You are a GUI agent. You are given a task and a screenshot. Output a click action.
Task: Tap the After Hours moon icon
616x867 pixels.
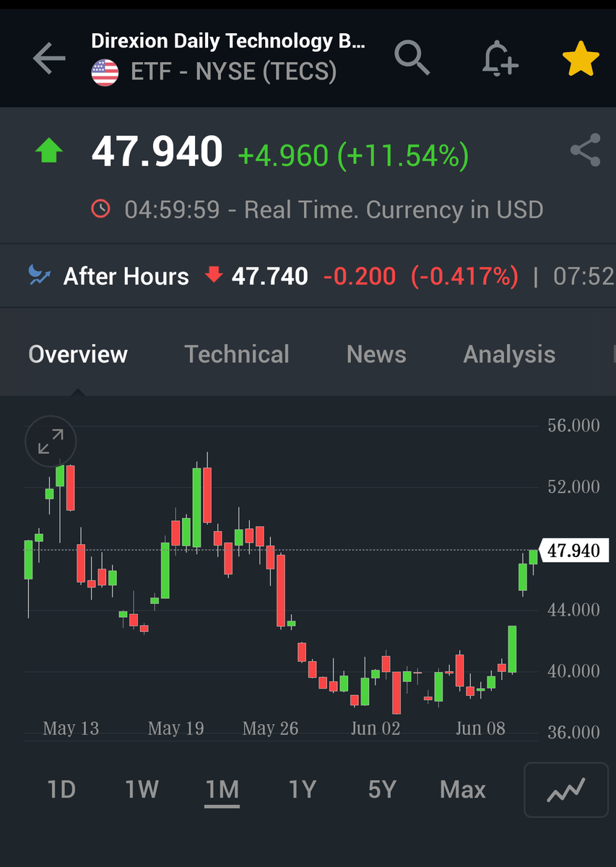pyautogui.click(x=39, y=275)
